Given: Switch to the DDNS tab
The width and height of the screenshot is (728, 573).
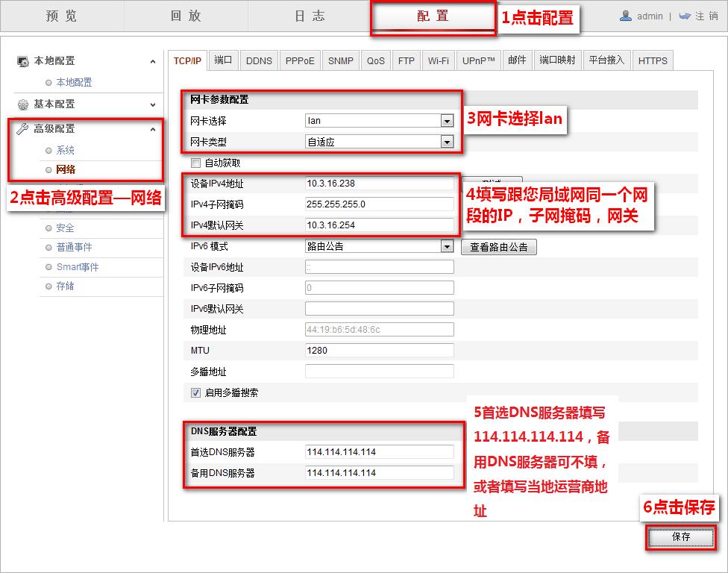Looking at the screenshot, I should pos(259,60).
